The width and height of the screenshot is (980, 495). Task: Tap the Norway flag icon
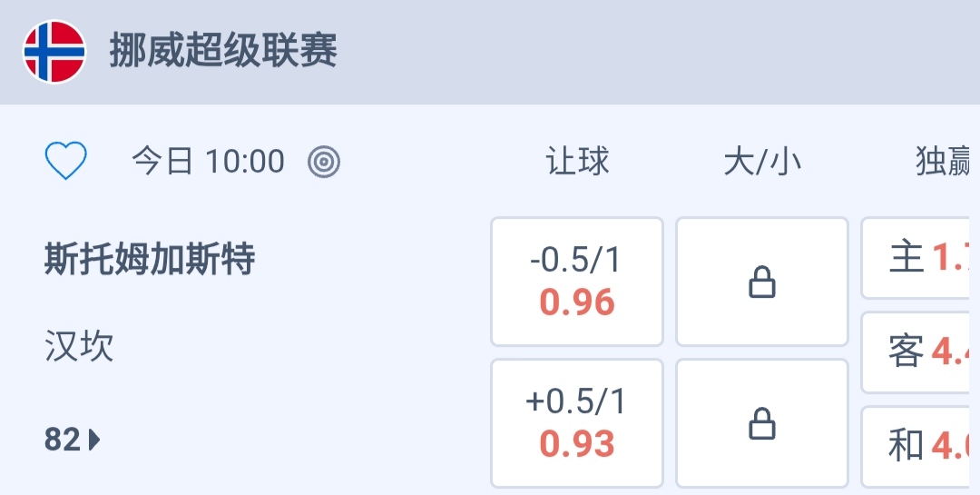(x=54, y=52)
